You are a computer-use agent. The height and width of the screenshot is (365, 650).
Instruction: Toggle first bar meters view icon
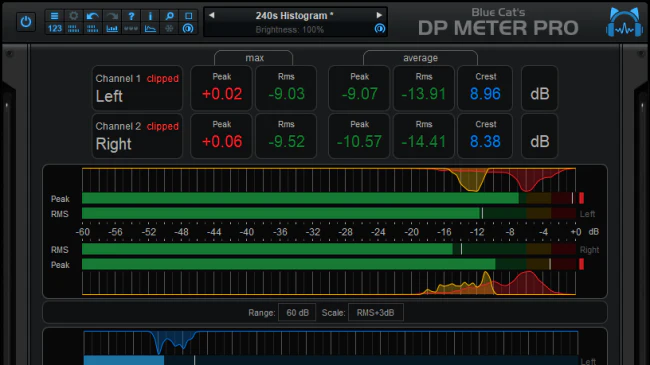73,28
